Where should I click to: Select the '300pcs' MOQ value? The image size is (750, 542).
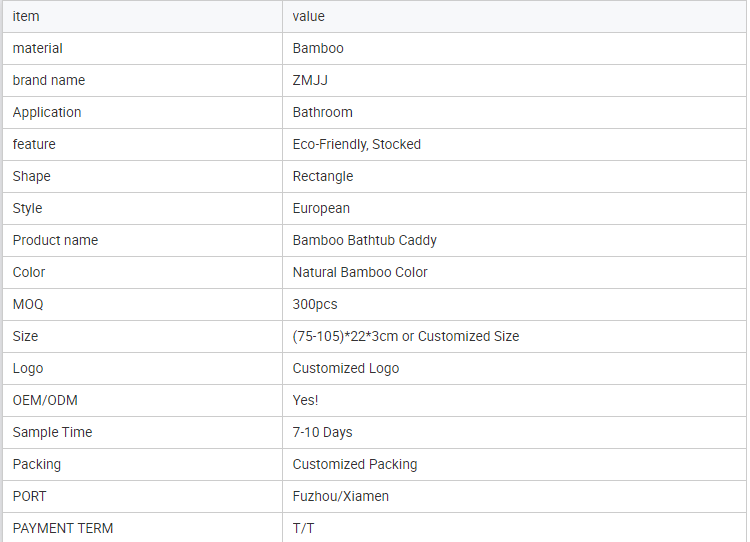[x=316, y=304]
